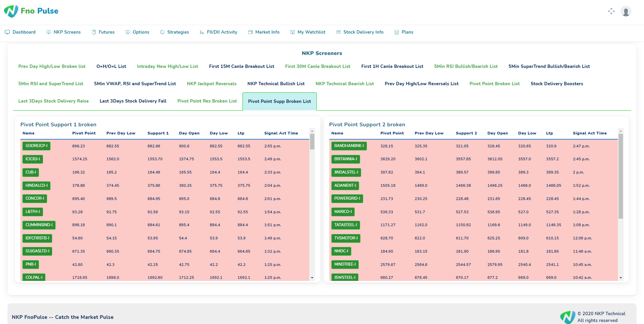Select First 1H Canle Breakout List tab

pos(392,67)
